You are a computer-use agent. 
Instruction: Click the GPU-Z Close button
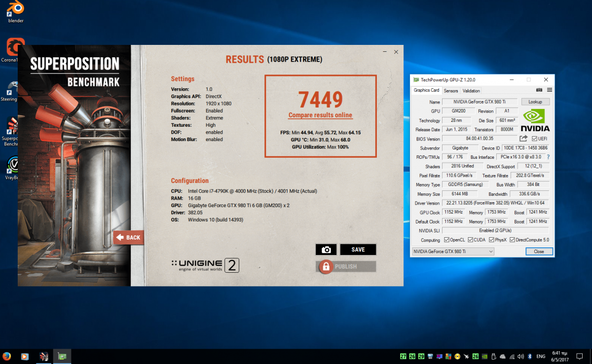click(539, 252)
